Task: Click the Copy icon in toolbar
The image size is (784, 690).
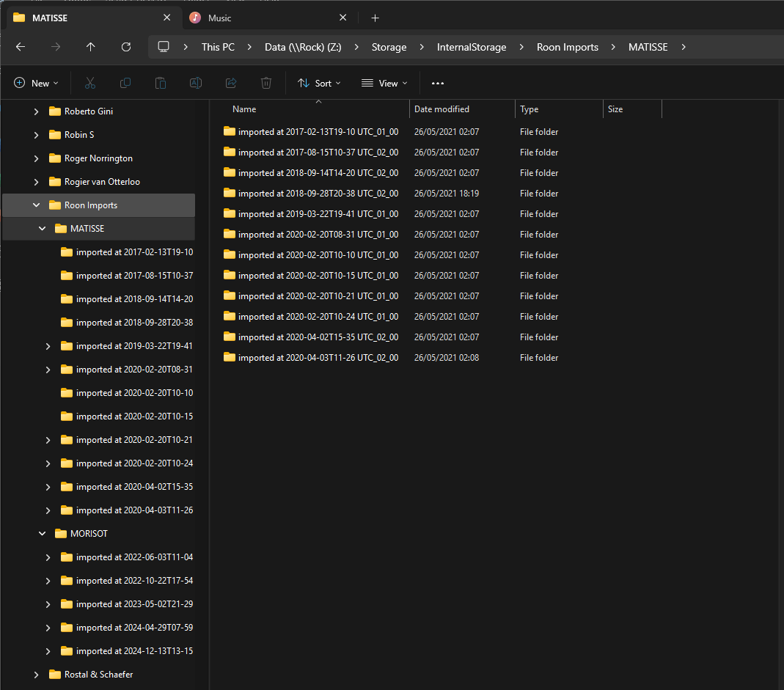Action: (125, 83)
